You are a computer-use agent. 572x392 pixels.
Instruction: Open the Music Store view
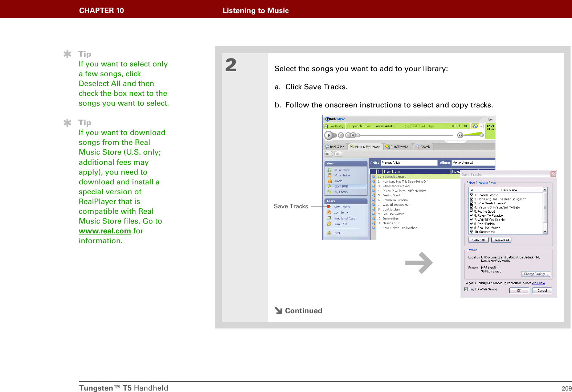pos(342,170)
